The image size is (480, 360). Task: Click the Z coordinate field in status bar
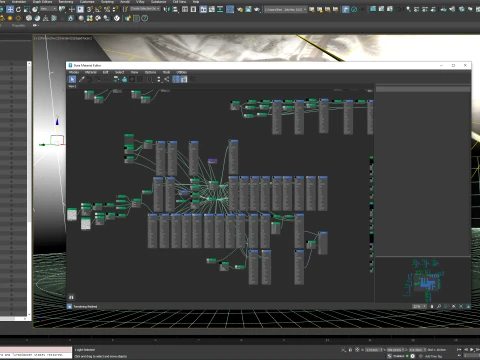click(417, 350)
